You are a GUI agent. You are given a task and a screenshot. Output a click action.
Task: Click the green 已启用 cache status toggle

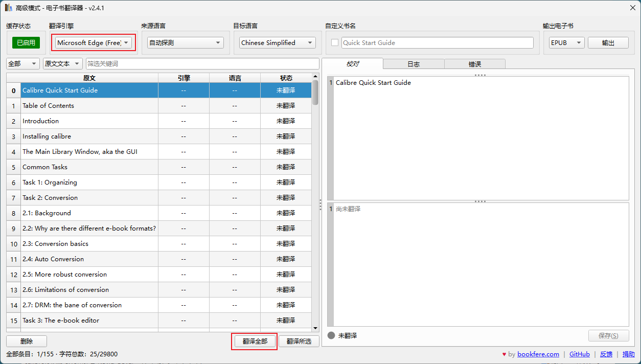click(x=26, y=43)
